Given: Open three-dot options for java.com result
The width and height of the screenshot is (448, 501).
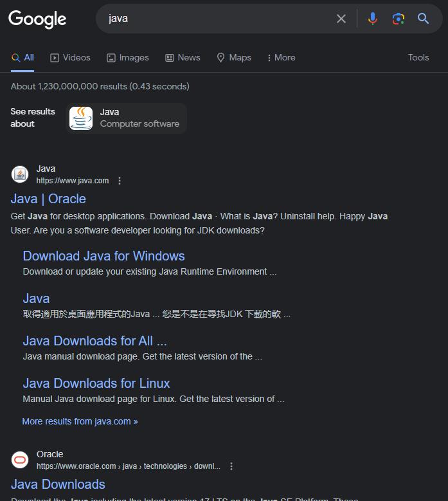Looking at the screenshot, I should coord(120,181).
